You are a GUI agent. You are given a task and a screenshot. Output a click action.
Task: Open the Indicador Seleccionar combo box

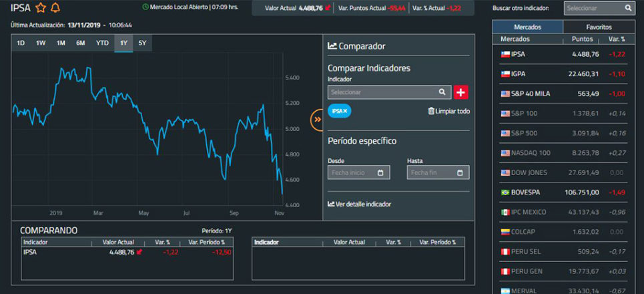coord(380,92)
